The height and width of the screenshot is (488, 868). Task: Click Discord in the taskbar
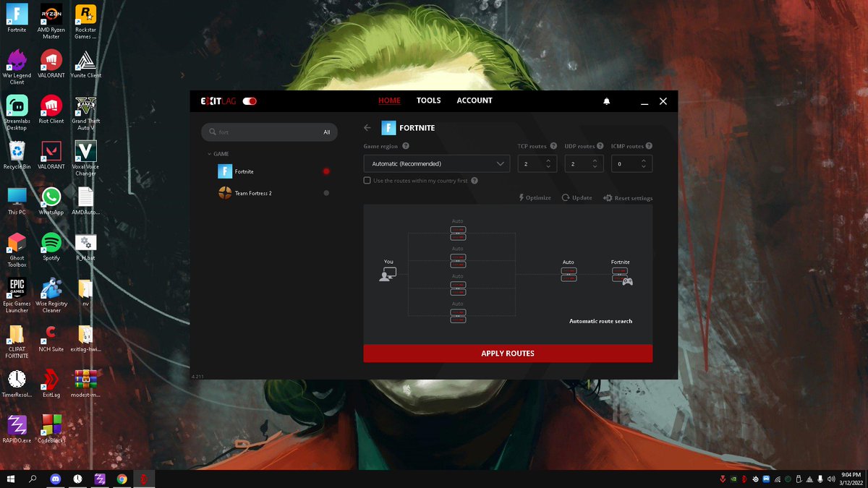point(56,479)
